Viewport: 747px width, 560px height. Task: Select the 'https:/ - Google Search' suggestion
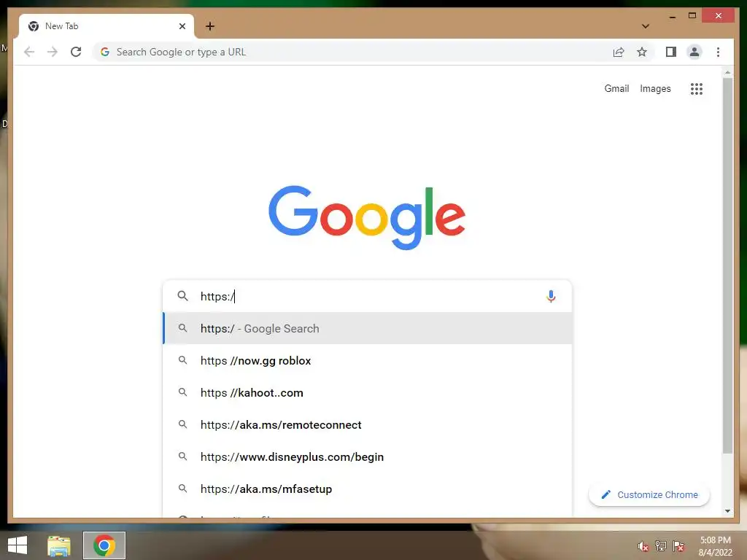click(x=368, y=328)
